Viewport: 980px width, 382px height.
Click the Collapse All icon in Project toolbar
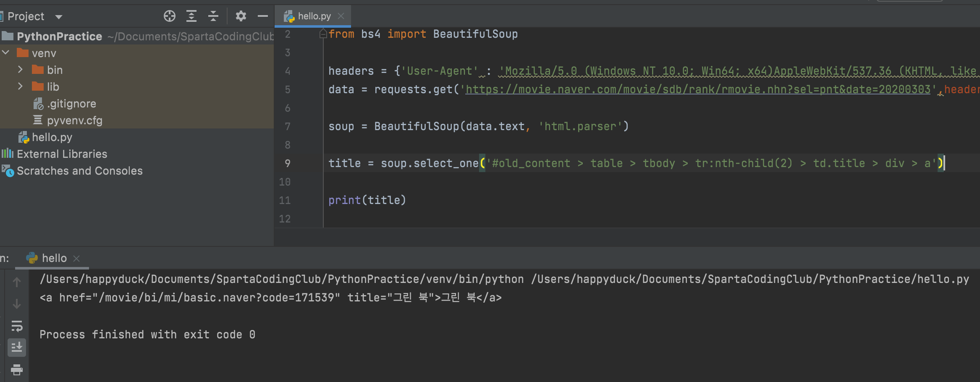coord(213,16)
